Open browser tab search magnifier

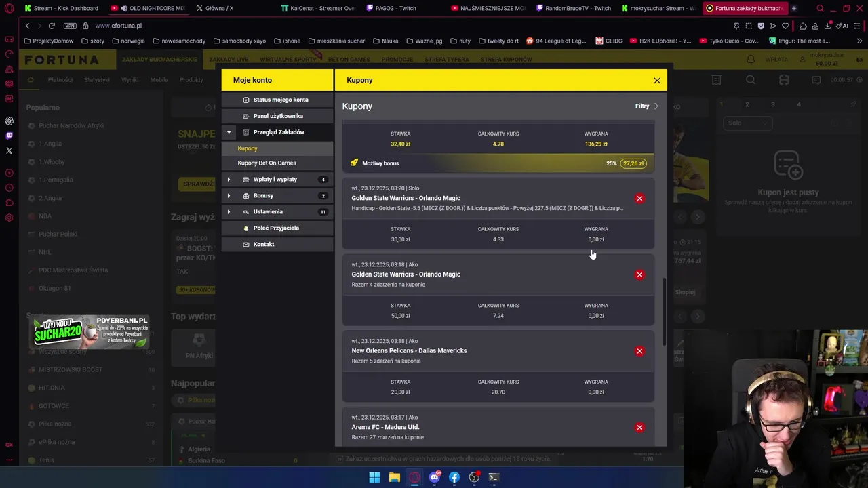point(820,8)
